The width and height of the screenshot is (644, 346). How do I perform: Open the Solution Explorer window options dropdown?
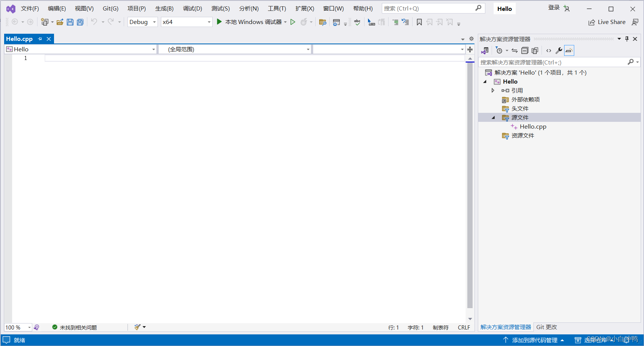619,39
